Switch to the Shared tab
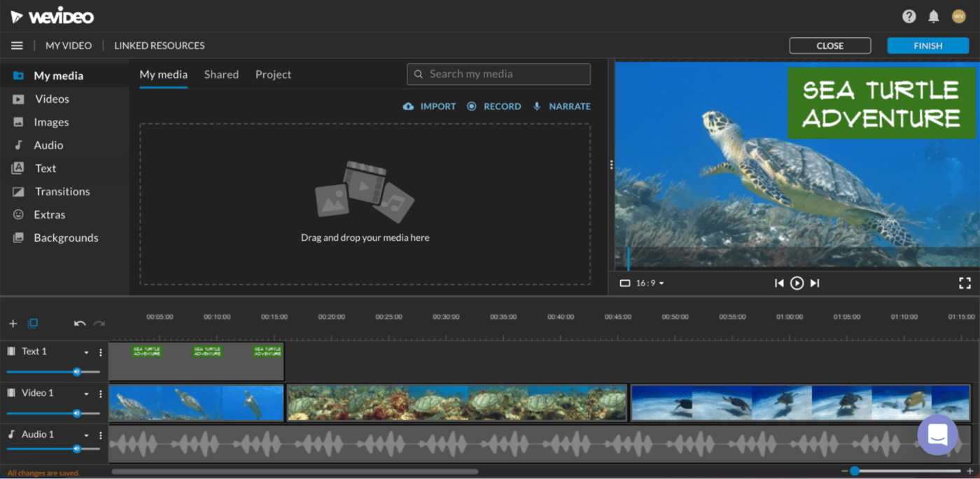 pos(221,74)
